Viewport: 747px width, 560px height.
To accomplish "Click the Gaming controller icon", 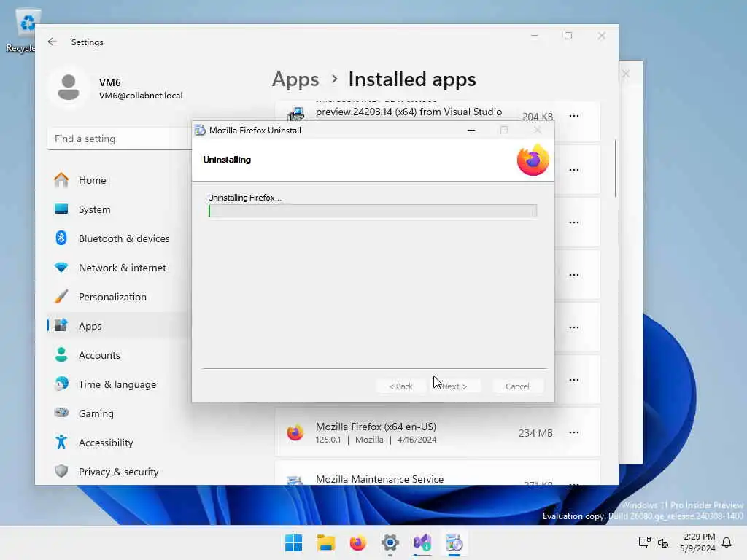I will pos(61,413).
